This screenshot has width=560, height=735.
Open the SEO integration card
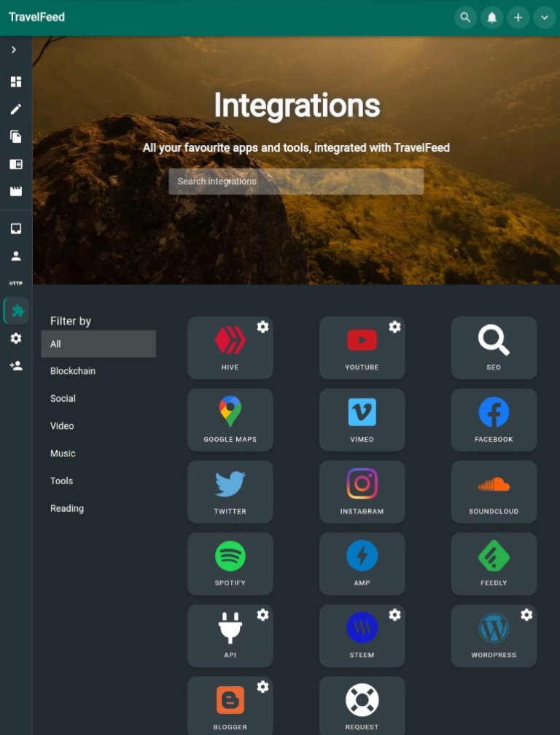point(494,348)
